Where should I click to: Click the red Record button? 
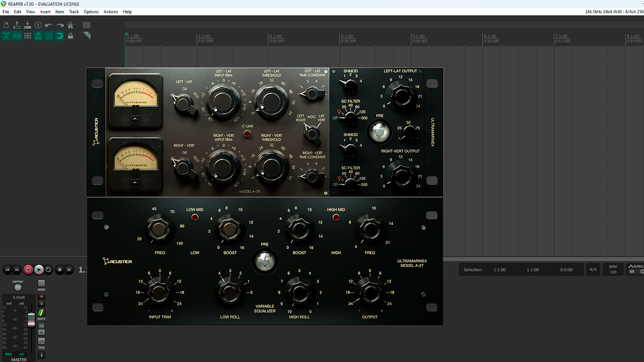[x=28, y=270]
